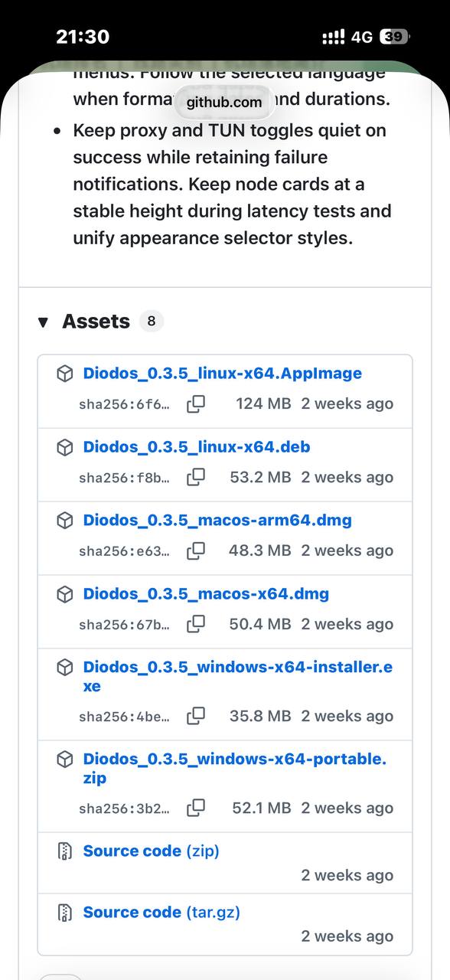Click zip file icon beside Source code (zip)
This screenshot has height=980, width=450.
tap(65, 851)
